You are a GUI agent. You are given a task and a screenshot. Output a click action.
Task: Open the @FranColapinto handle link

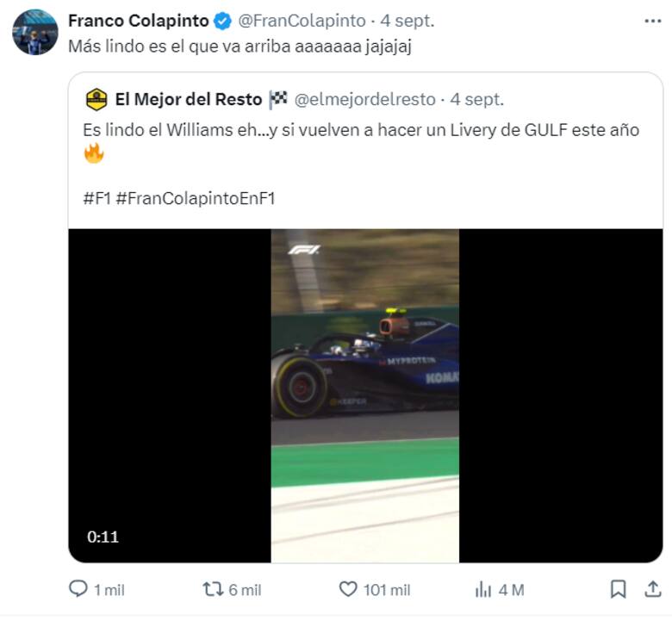pyautogui.click(x=295, y=20)
